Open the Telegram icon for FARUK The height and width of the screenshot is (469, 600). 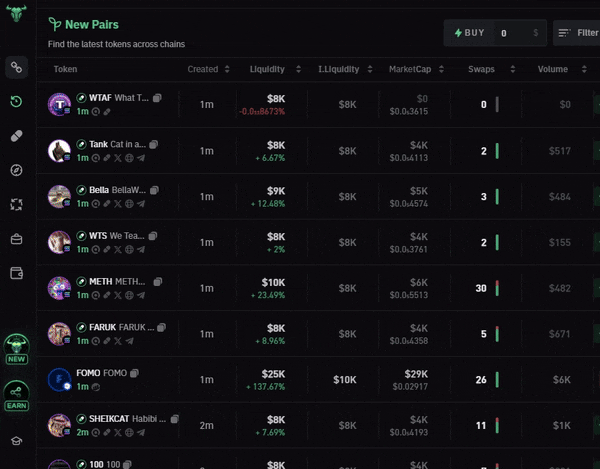pyautogui.click(x=129, y=341)
